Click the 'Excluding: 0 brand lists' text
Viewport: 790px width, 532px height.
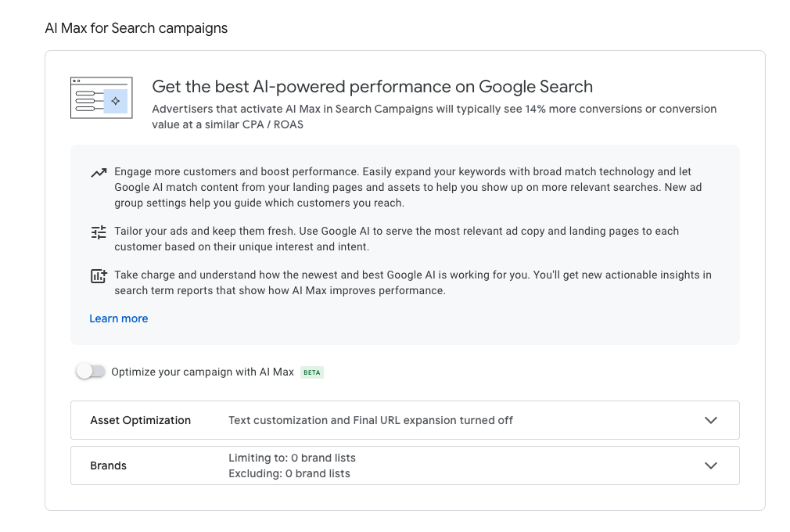click(x=289, y=473)
